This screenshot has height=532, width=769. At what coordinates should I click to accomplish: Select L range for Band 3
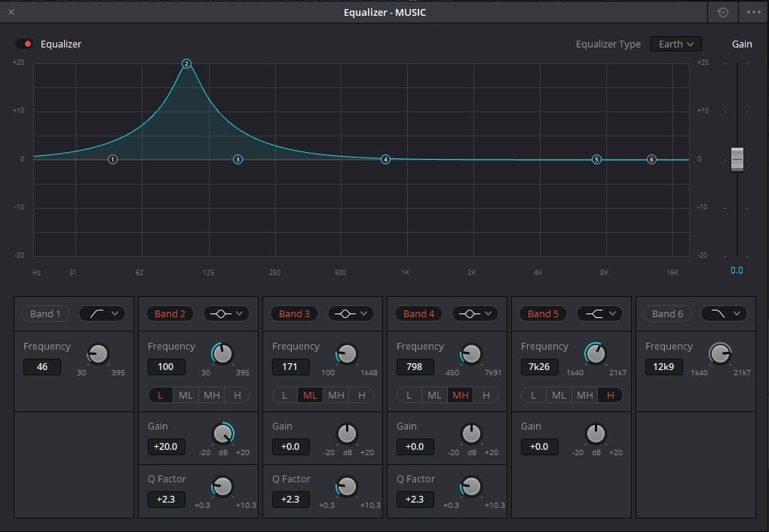pos(285,395)
